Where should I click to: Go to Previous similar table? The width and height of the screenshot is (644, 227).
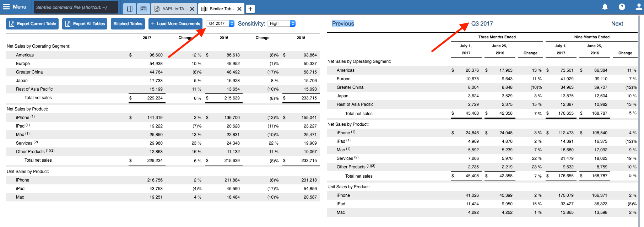pos(343,23)
